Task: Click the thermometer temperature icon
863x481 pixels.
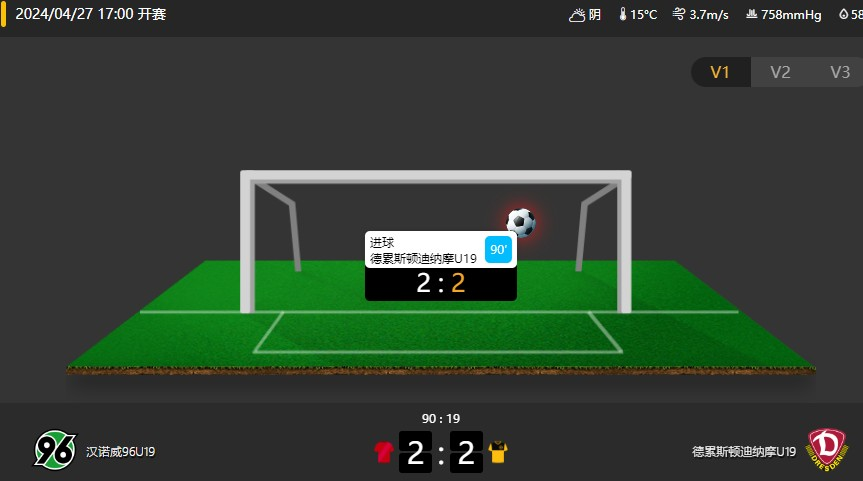Action: [622, 14]
